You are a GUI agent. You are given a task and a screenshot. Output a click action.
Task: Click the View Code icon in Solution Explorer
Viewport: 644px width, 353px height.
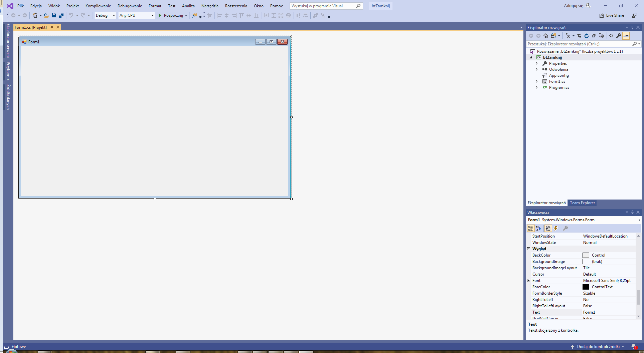coord(611,36)
